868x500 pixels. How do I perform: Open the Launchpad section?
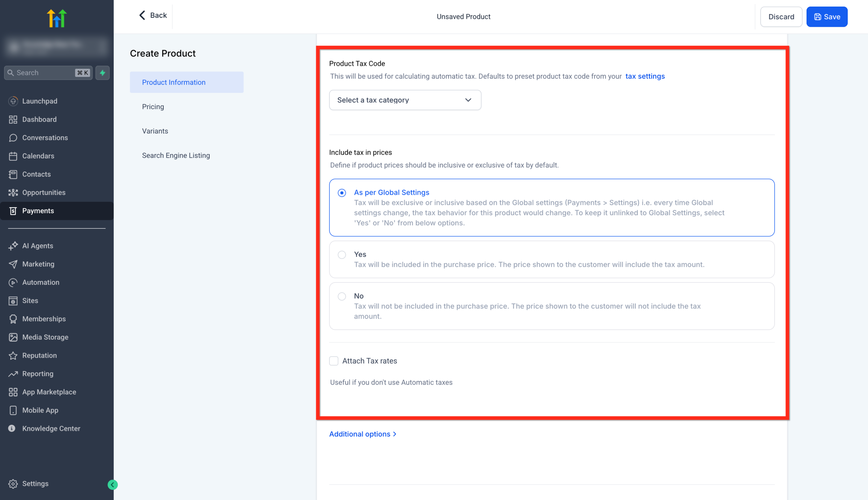(40, 101)
